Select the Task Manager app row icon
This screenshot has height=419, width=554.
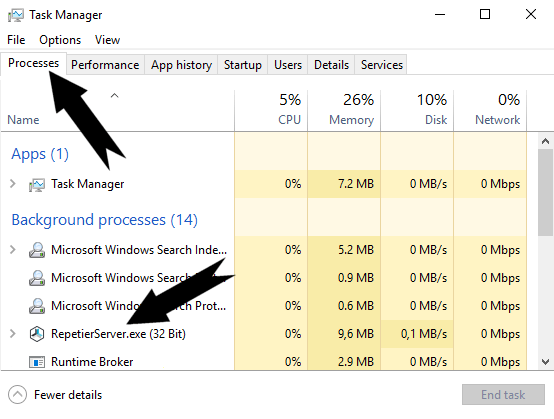pyautogui.click(x=37, y=184)
